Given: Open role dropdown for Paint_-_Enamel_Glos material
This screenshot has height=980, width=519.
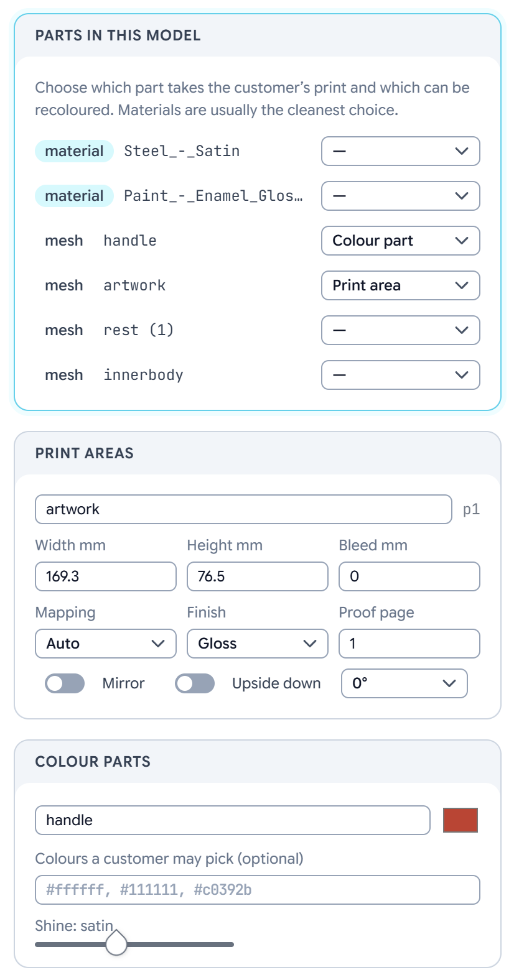Looking at the screenshot, I should (x=400, y=196).
